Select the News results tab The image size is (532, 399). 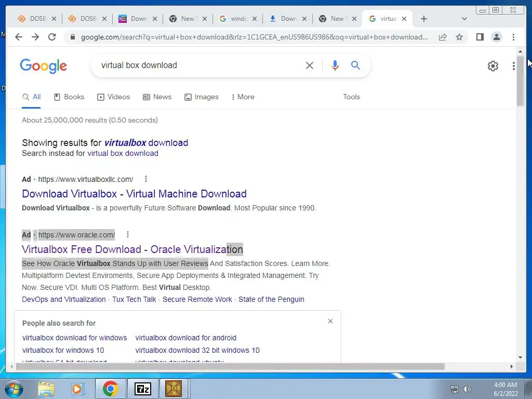(157, 97)
